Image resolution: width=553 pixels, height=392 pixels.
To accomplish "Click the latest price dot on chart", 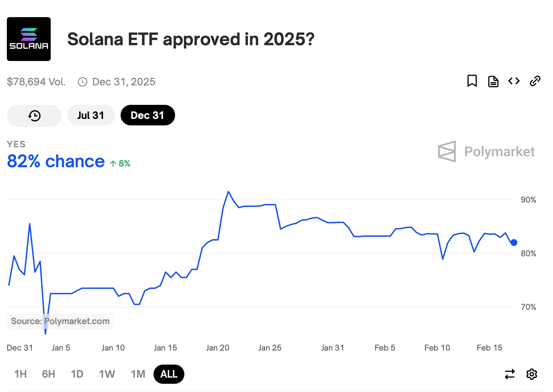I will (x=514, y=243).
